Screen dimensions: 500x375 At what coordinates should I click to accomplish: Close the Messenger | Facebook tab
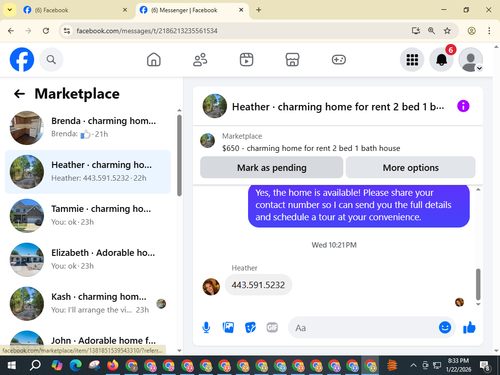pos(241,10)
